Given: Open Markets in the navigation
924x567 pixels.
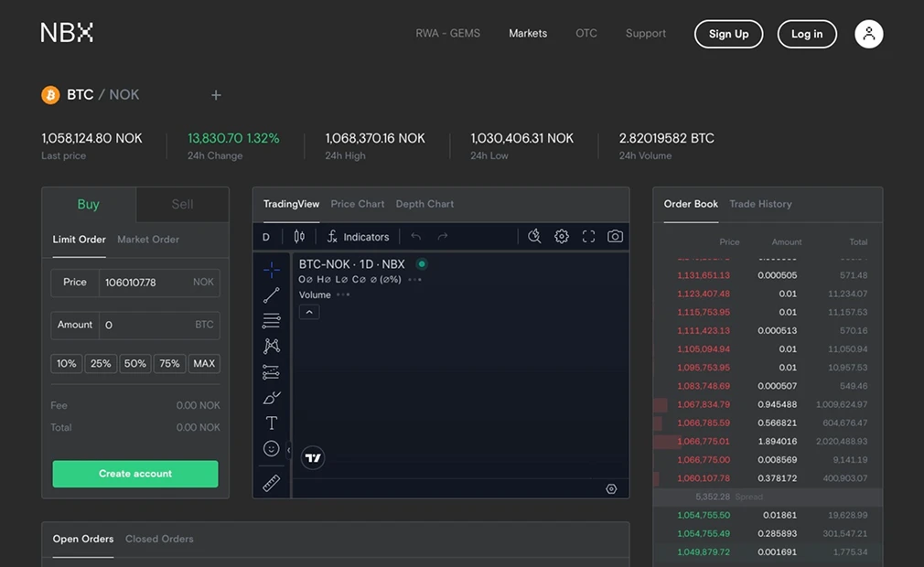Looking at the screenshot, I should [x=528, y=34].
